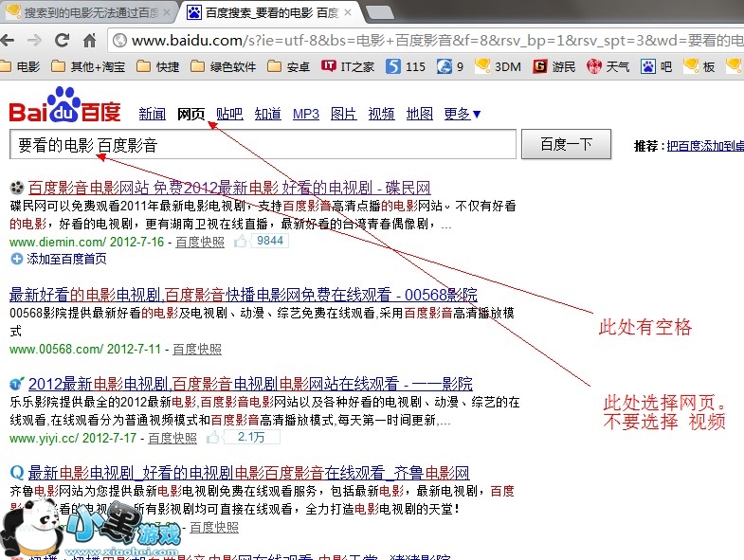Open the IT之家 bookmark
This screenshot has width=744, height=560.
pos(347,66)
